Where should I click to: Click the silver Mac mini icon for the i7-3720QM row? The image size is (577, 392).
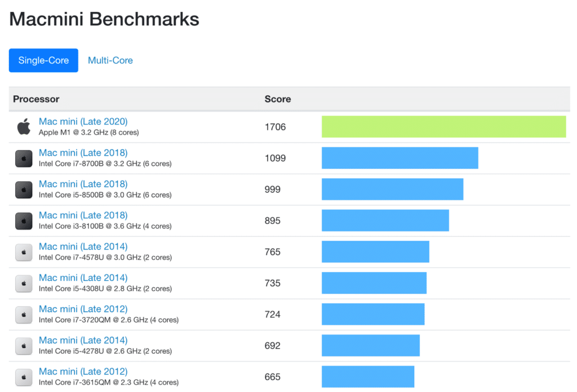point(24,315)
